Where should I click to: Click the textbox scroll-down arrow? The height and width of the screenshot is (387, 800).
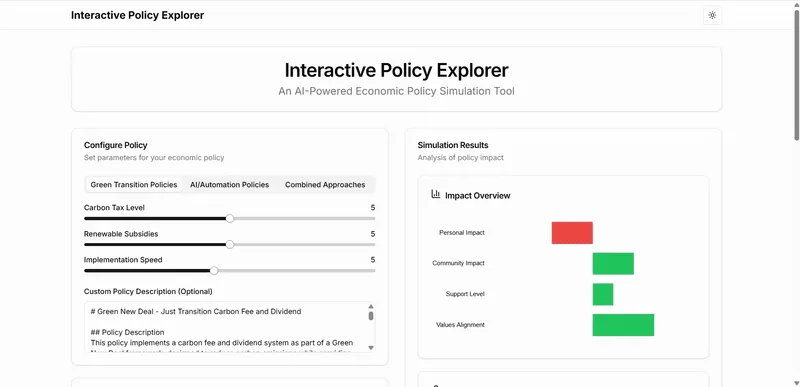[371, 348]
